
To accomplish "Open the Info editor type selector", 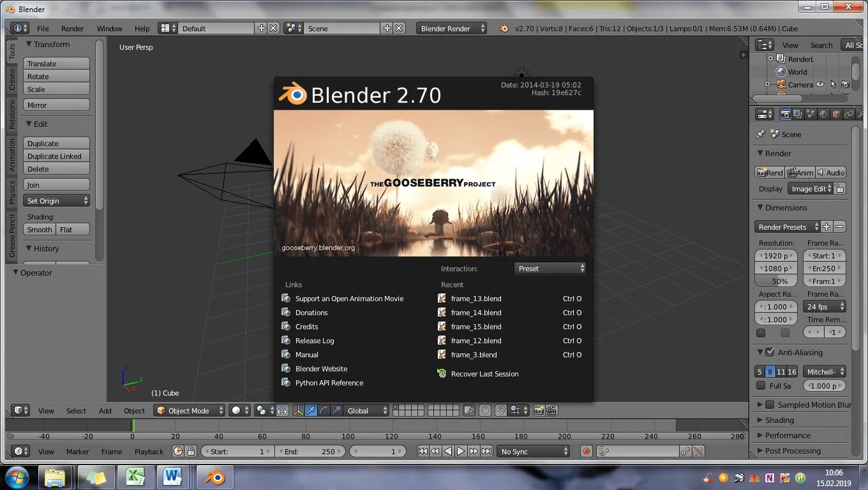I will point(20,28).
